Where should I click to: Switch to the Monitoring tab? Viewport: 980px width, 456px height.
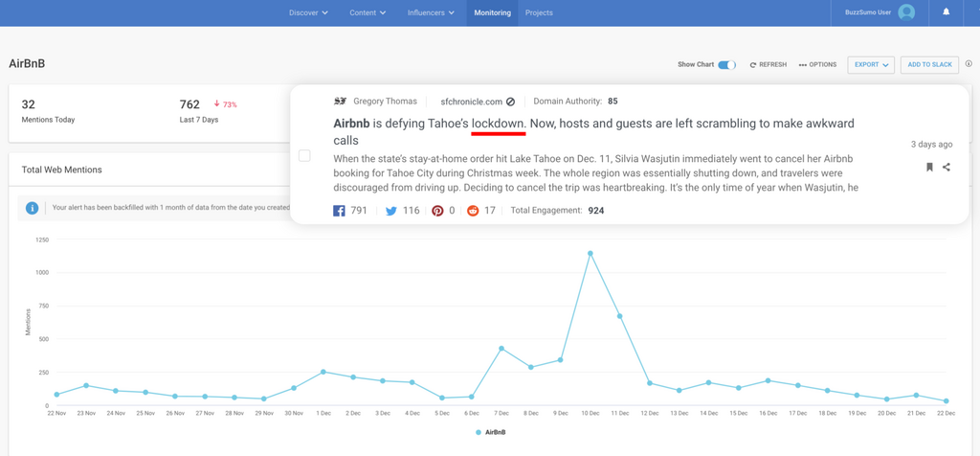point(492,12)
